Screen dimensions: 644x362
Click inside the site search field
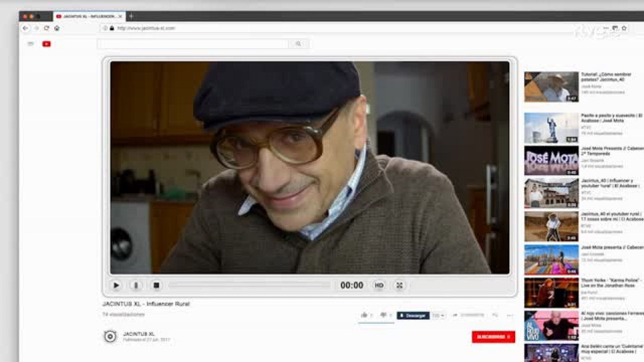point(193,44)
